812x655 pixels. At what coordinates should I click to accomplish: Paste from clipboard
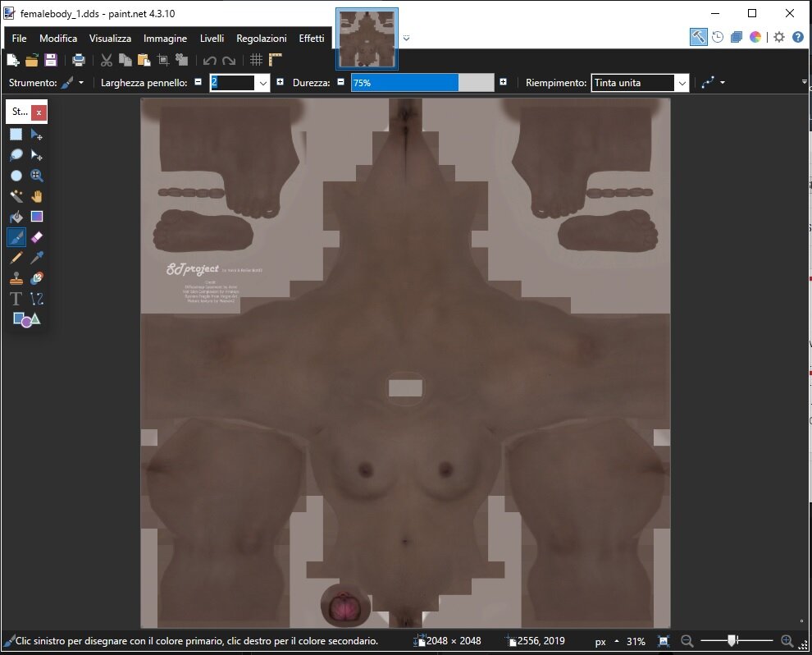pos(144,60)
